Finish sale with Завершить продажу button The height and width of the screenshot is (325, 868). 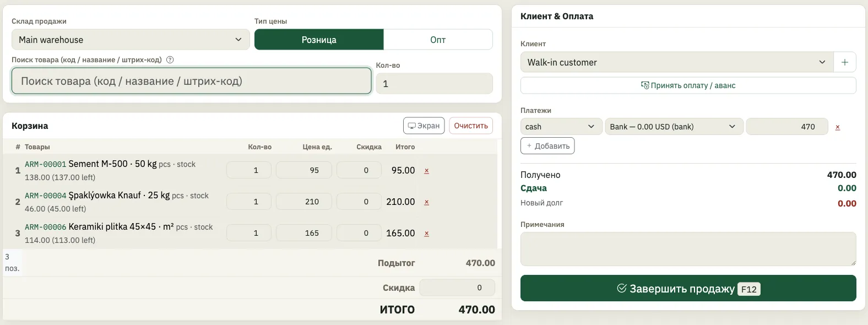[688, 288]
